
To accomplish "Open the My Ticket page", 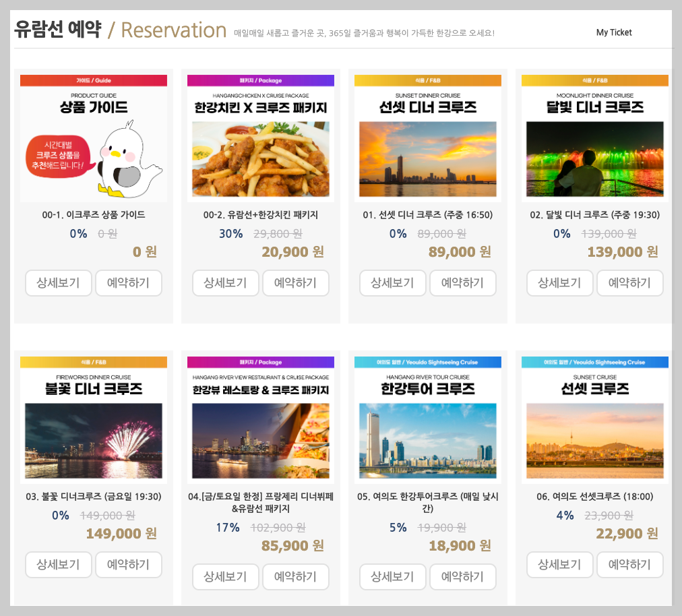I will tap(613, 32).
